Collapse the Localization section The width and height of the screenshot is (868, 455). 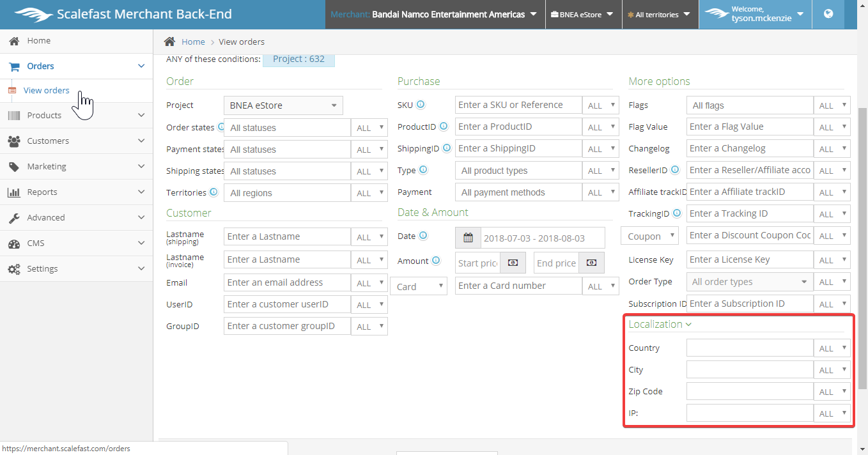(660, 324)
